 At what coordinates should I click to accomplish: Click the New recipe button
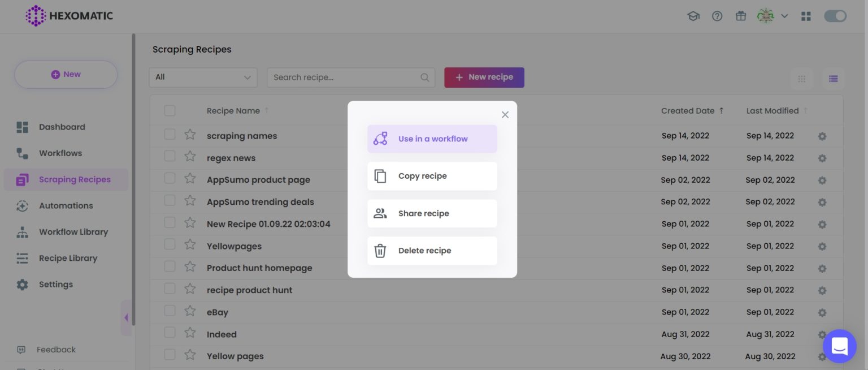tap(484, 78)
